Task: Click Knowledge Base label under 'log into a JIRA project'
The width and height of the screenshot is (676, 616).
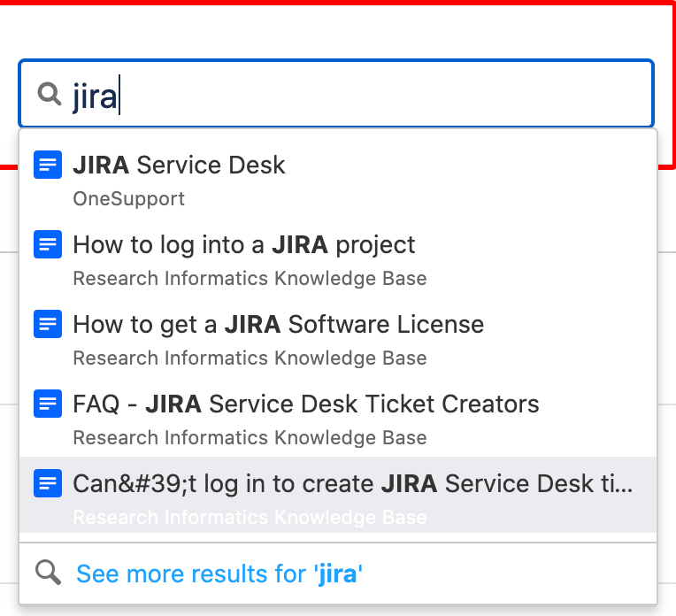Action: click(x=250, y=278)
